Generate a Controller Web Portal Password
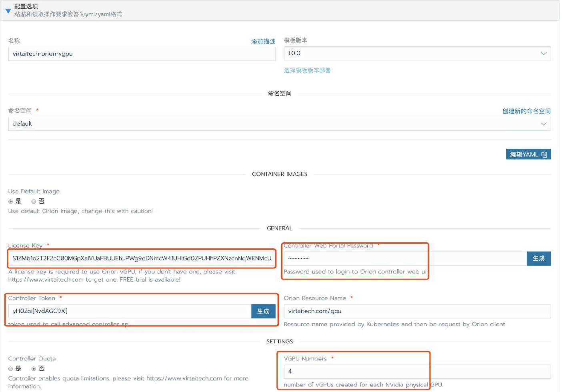 [x=539, y=258]
